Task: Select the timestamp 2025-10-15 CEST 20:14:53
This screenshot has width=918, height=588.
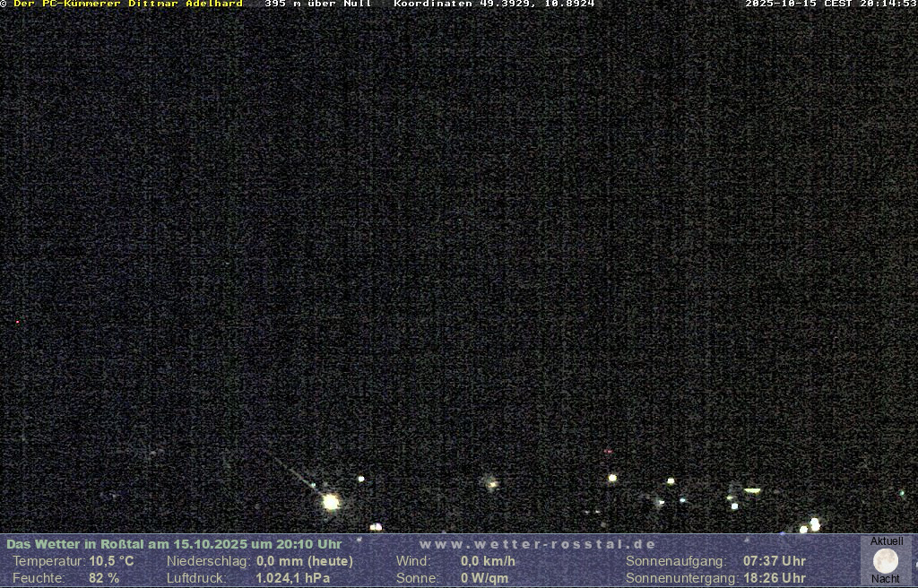Action: [x=831, y=4]
